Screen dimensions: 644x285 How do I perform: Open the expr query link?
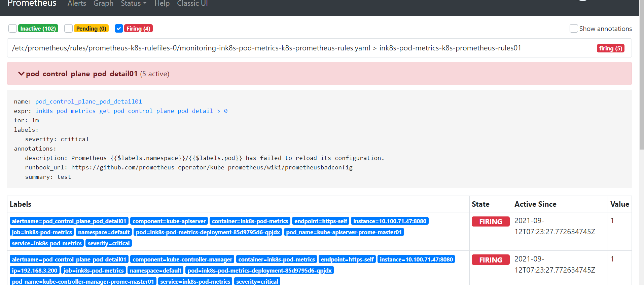click(132, 111)
